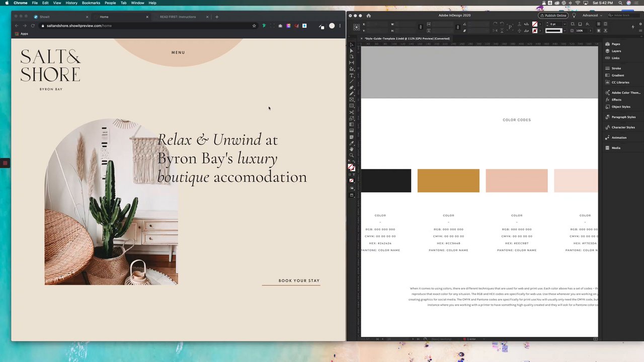This screenshot has height=362, width=644.
Task: Expand the fill color options arrow
Action: (540, 24)
